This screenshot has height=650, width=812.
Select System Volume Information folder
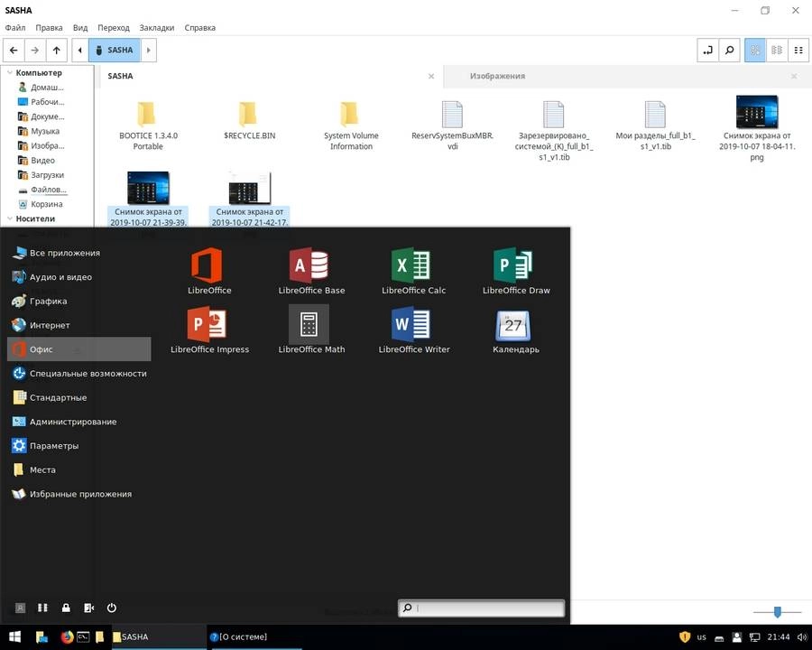(351, 125)
